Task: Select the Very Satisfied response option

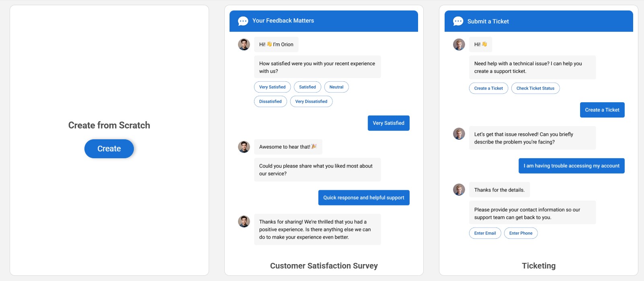Action: 272,87
